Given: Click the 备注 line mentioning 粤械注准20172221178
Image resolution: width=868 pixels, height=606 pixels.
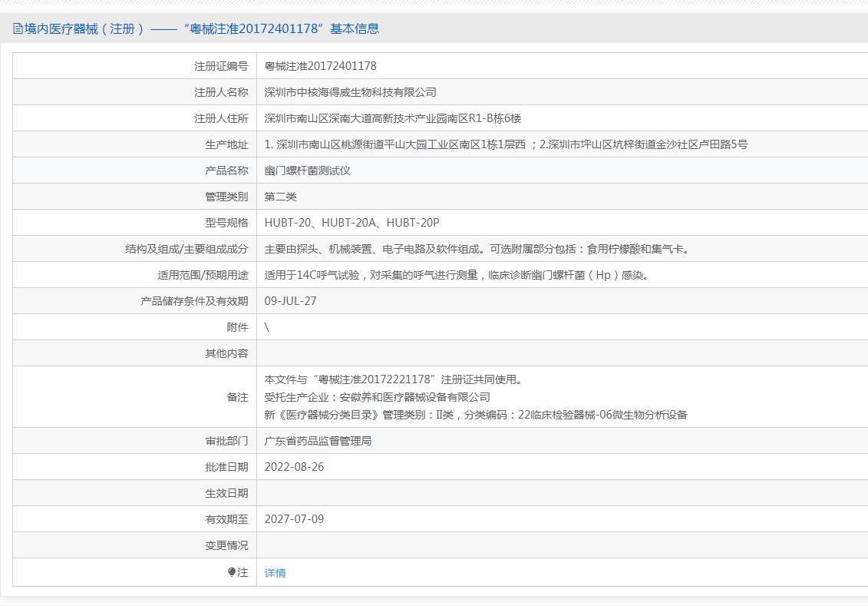Looking at the screenshot, I should 393,379.
